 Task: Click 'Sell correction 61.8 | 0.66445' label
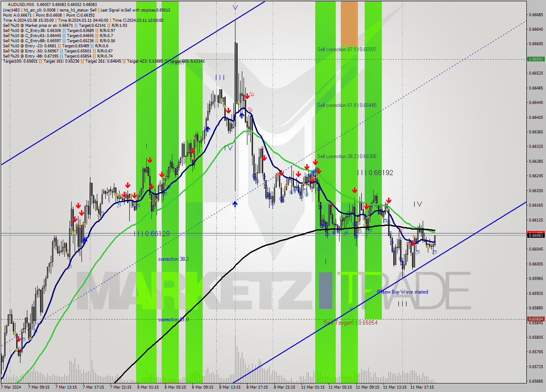pos(347,105)
